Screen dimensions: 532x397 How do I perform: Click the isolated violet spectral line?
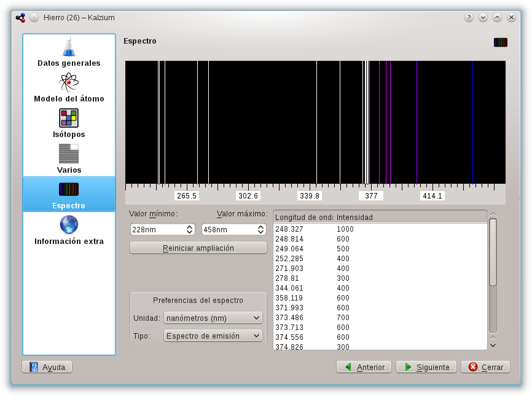click(x=417, y=122)
